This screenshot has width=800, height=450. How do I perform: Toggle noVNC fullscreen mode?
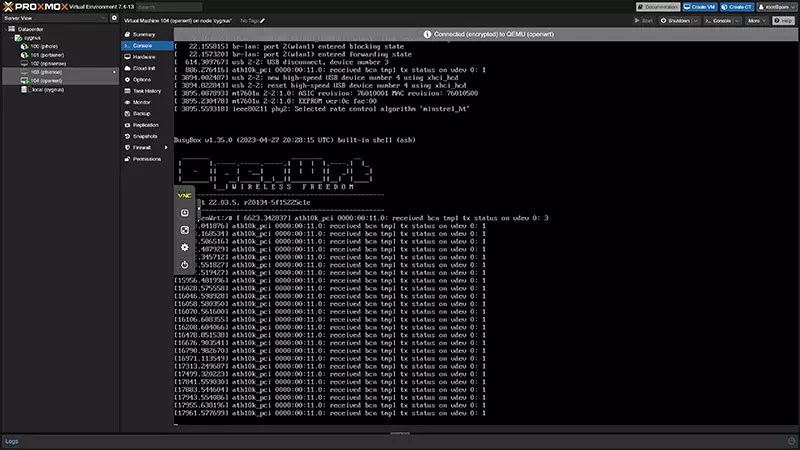click(x=185, y=230)
